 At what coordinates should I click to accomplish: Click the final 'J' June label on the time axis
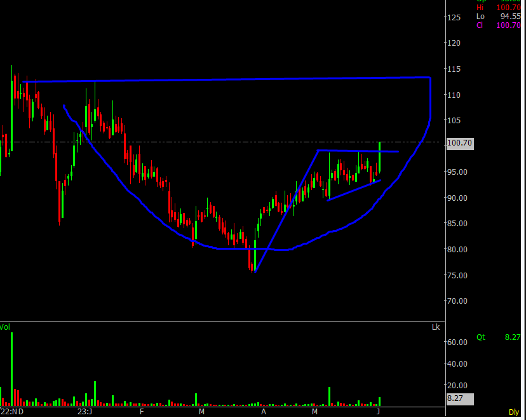click(378, 412)
